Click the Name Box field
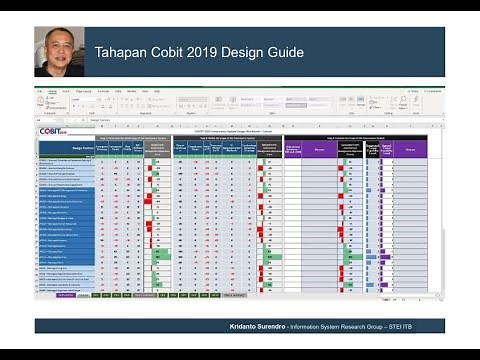Viewport: 480px width, 360px height. pos(45,120)
